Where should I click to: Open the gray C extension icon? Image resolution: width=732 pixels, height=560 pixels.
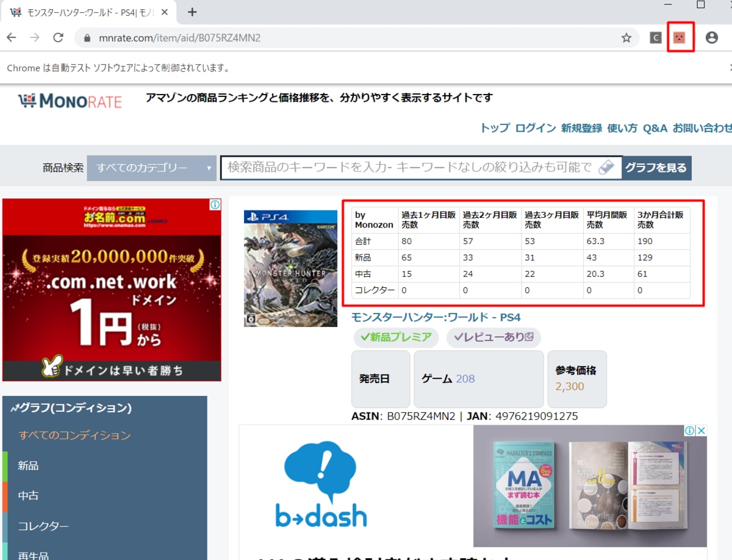coord(656,38)
